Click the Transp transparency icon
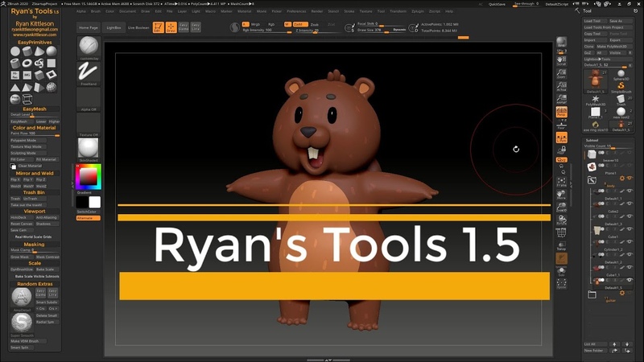 point(561,246)
